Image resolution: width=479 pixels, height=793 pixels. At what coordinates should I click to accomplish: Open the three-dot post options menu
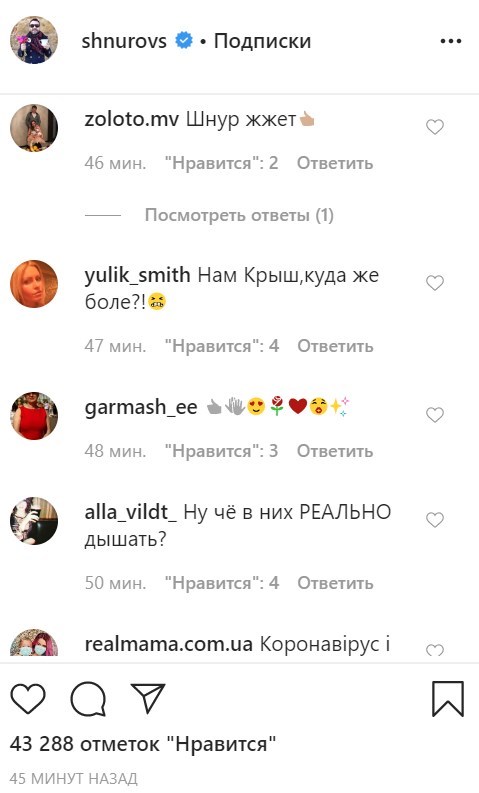pyautogui.click(x=450, y=41)
